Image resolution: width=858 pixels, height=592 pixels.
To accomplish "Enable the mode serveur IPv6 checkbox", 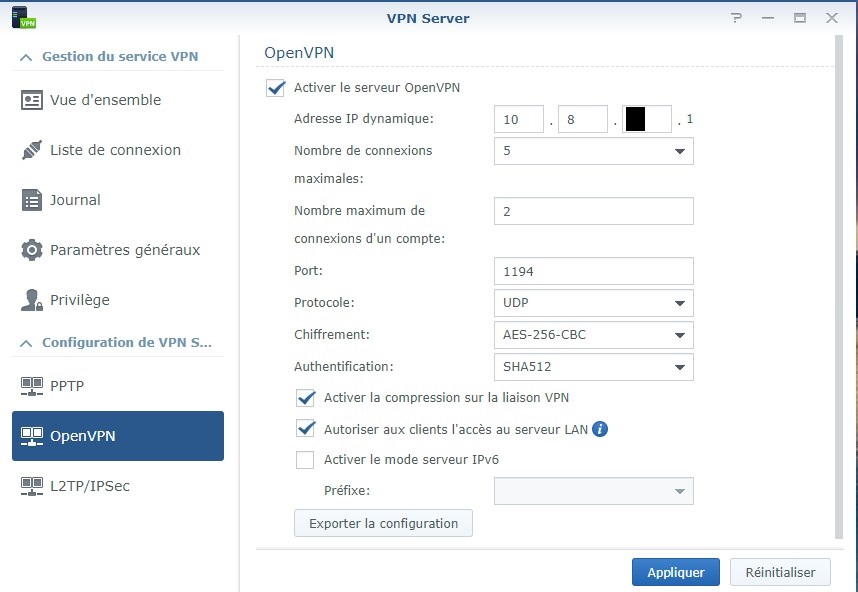I will point(306,460).
